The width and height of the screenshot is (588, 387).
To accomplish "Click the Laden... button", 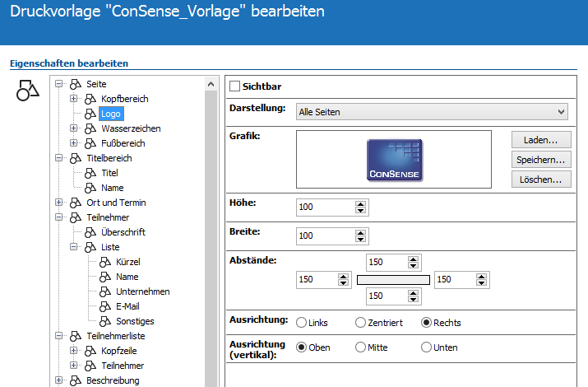I will coord(540,140).
